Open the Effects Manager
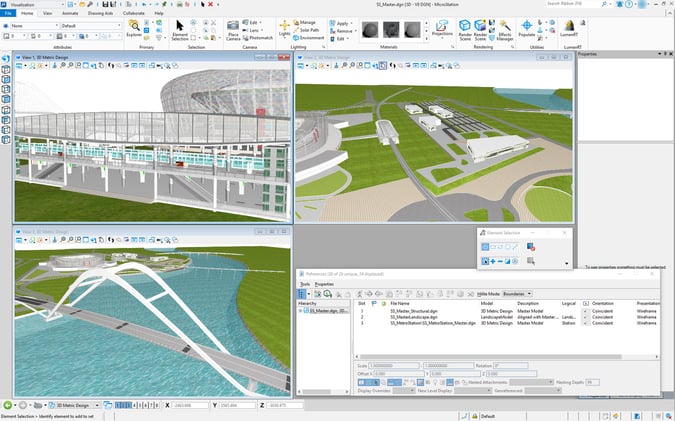The image size is (675, 421). pyautogui.click(x=505, y=30)
